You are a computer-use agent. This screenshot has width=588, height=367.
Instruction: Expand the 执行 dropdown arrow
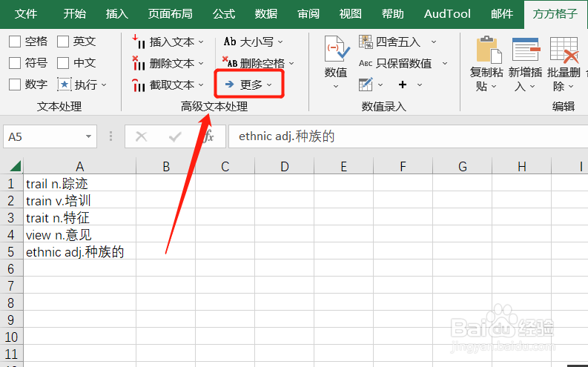click(x=104, y=85)
